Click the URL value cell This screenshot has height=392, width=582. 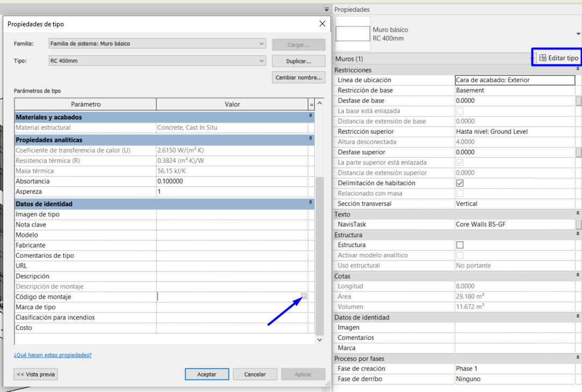point(232,266)
